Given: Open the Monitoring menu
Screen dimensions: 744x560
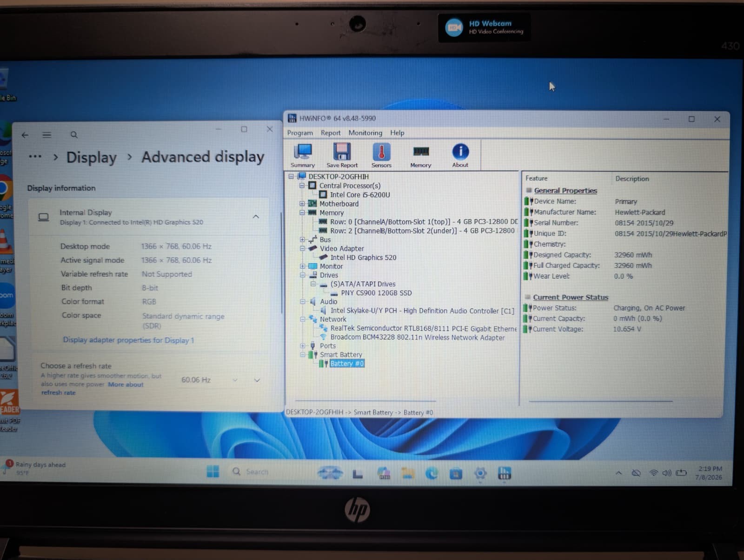Looking at the screenshot, I should (365, 133).
